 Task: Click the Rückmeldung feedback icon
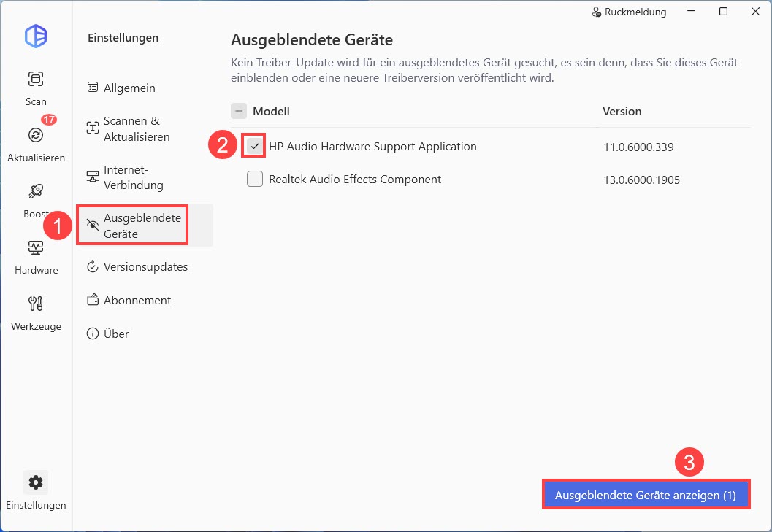coord(596,12)
